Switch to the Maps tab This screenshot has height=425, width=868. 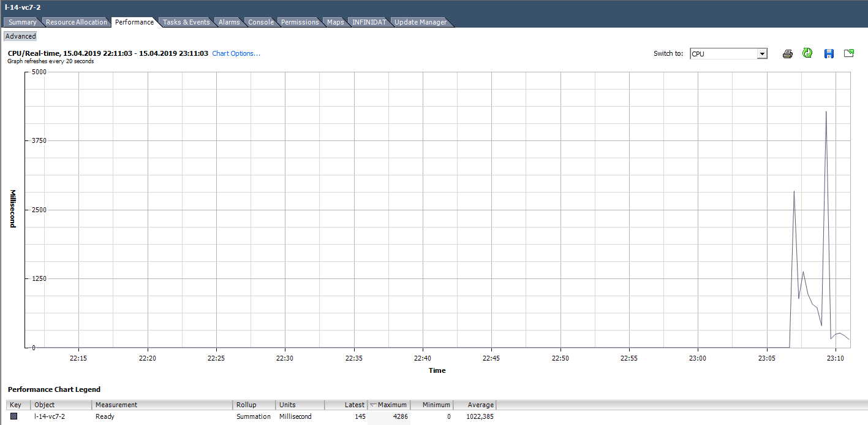click(x=335, y=21)
